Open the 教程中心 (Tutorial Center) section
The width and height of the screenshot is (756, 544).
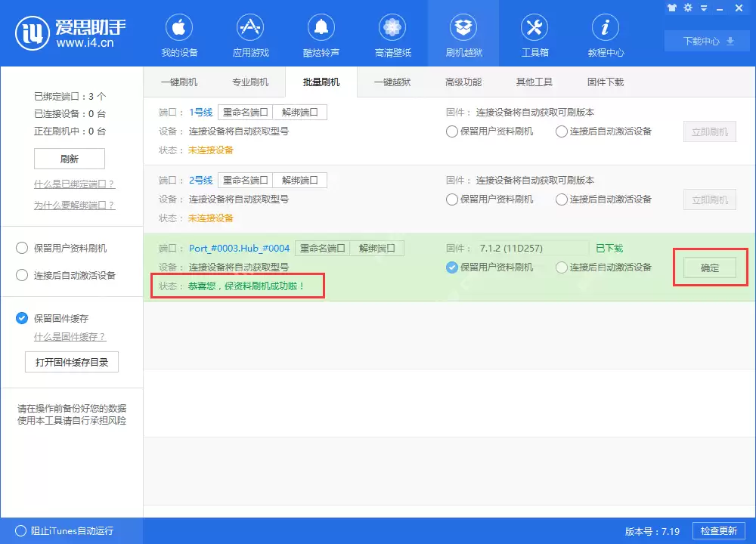(605, 33)
